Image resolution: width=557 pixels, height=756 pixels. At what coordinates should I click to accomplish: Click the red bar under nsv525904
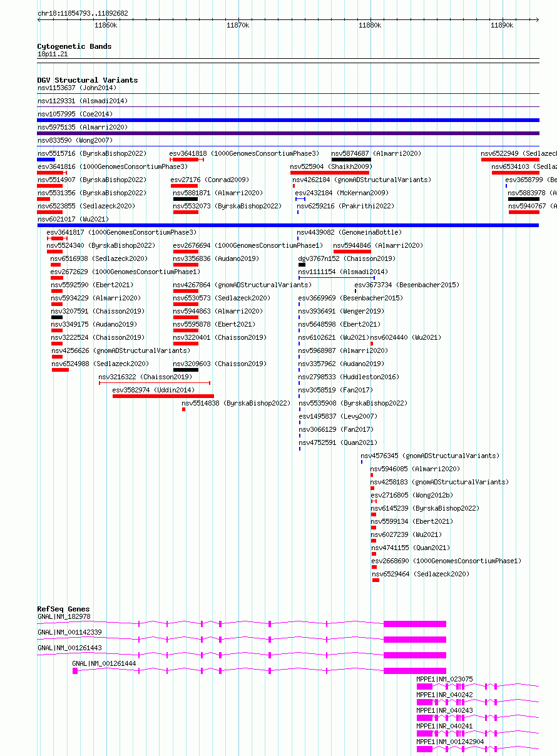pos(330,173)
